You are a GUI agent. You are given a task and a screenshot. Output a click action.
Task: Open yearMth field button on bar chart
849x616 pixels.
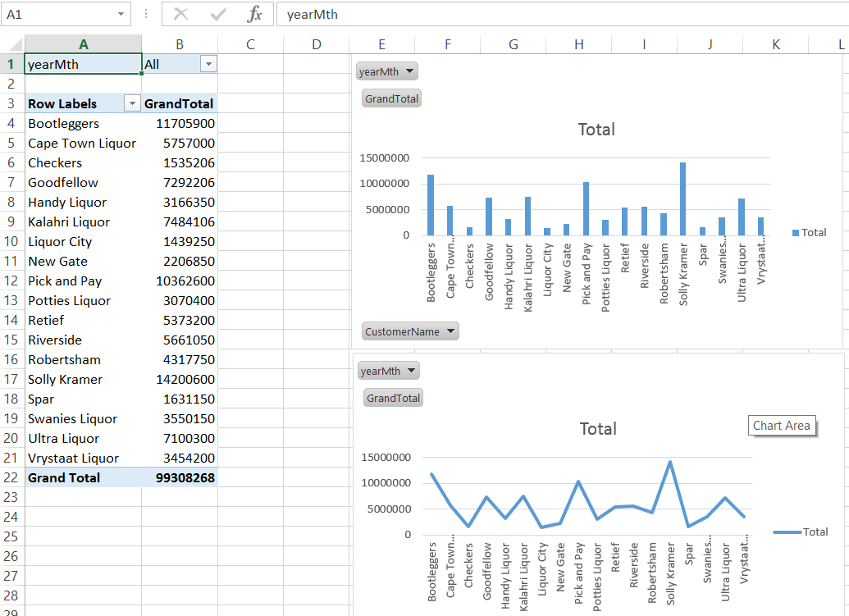pos(388,71)
